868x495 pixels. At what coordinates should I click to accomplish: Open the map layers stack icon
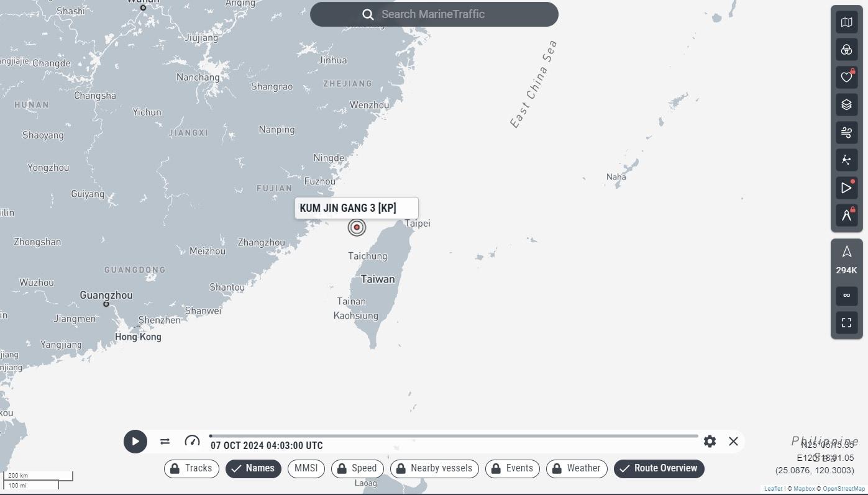[846, 105]
